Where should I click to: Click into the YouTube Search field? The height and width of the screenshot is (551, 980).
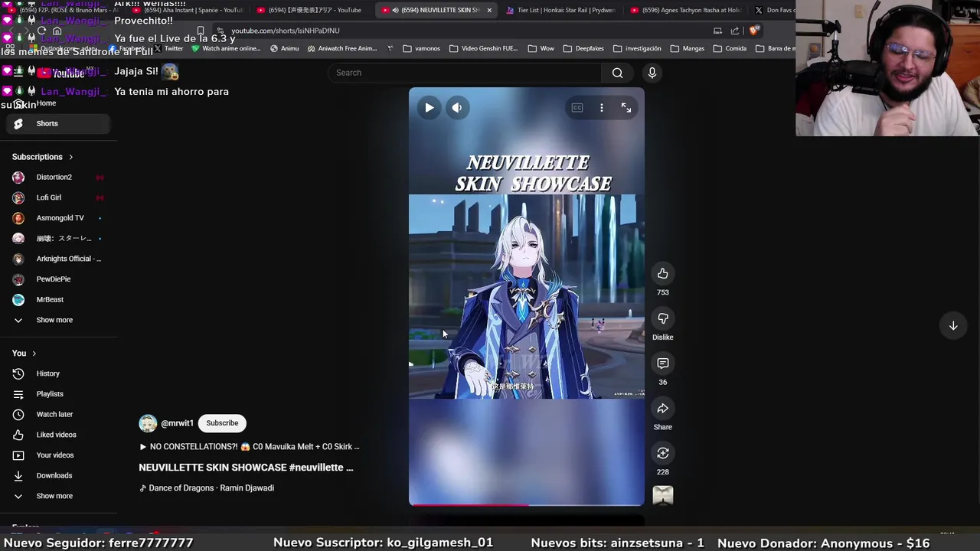pos(465,73)
